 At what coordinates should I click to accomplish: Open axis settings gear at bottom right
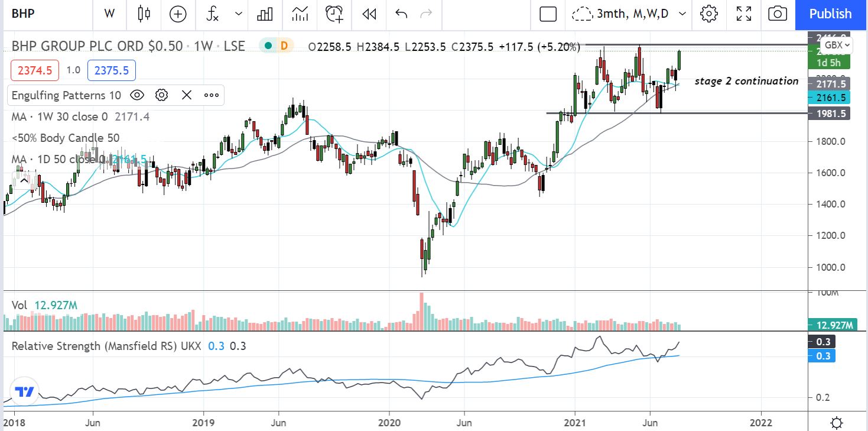point(836,423)
